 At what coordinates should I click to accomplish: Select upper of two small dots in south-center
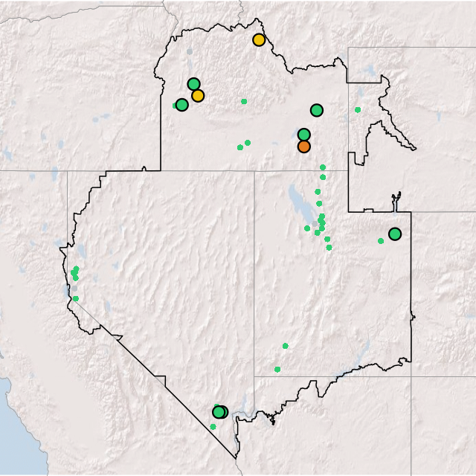coord(285,345)
